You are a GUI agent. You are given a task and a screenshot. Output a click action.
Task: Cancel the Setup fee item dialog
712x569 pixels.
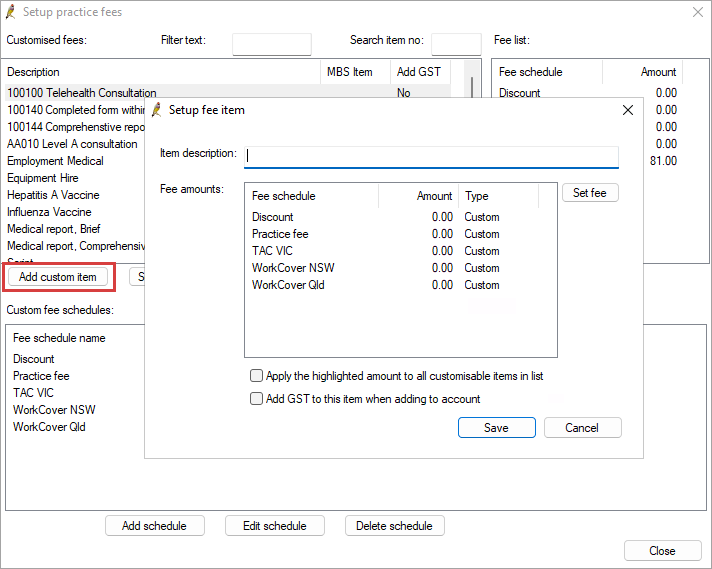[582, 427]
